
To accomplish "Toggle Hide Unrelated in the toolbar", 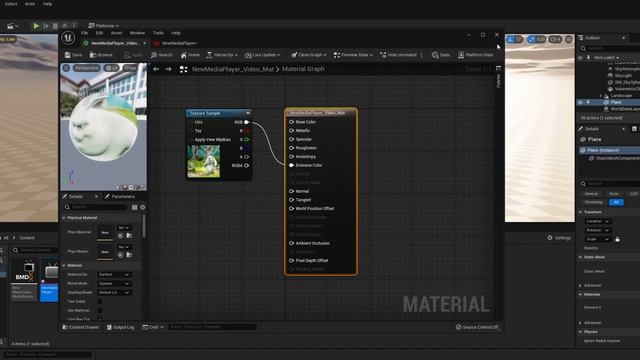I will click(x=398, y=55).
